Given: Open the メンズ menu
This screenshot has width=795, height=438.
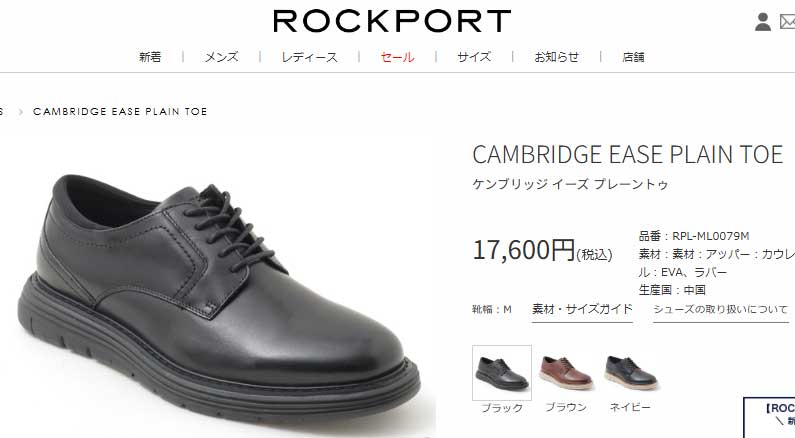Looking at the screenshot, I should [x=221, y=57].
